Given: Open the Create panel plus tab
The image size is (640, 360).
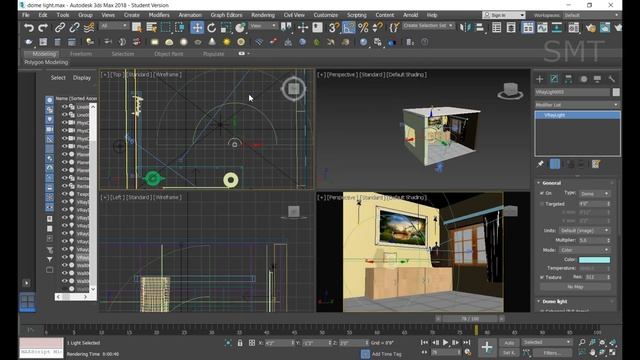Looking at the screenshot, I should point(540,79).
